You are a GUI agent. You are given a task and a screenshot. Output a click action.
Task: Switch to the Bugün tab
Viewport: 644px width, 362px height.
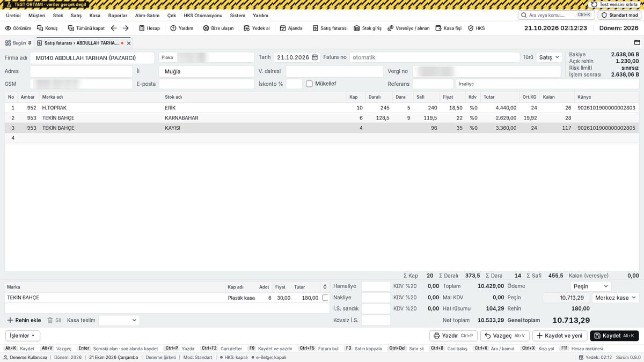coord(19,43)
